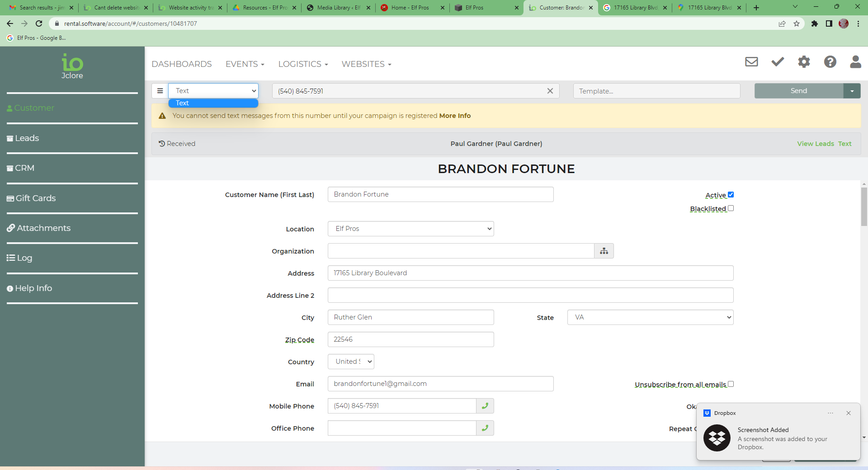Image resolution: width=868 pixels, height=470 pixels.
Task: Click the organization hierarchy icon button
Action: 604,251
